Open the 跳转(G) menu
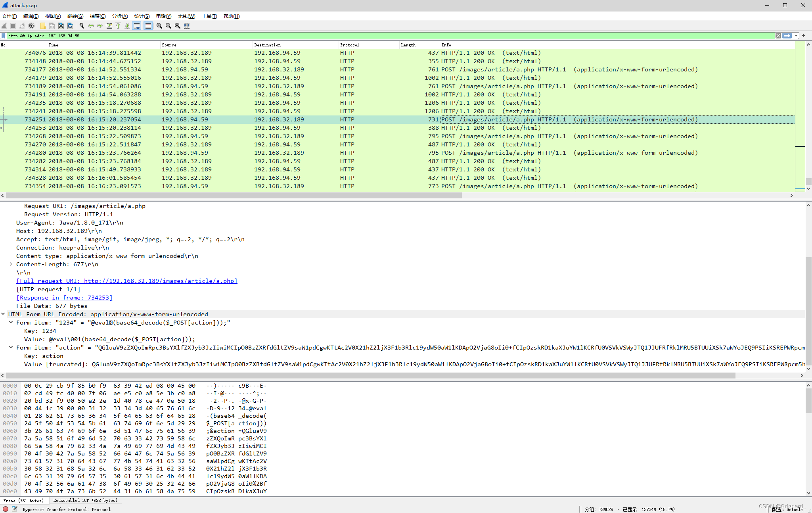 tap(75, 16)
